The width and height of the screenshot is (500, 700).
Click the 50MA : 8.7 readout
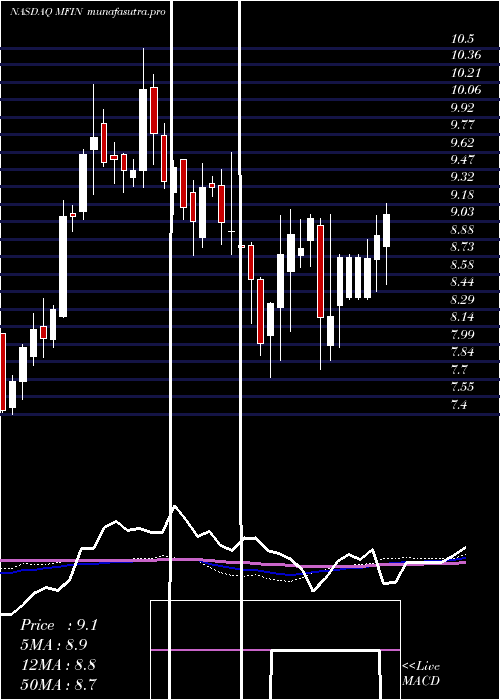58,684
